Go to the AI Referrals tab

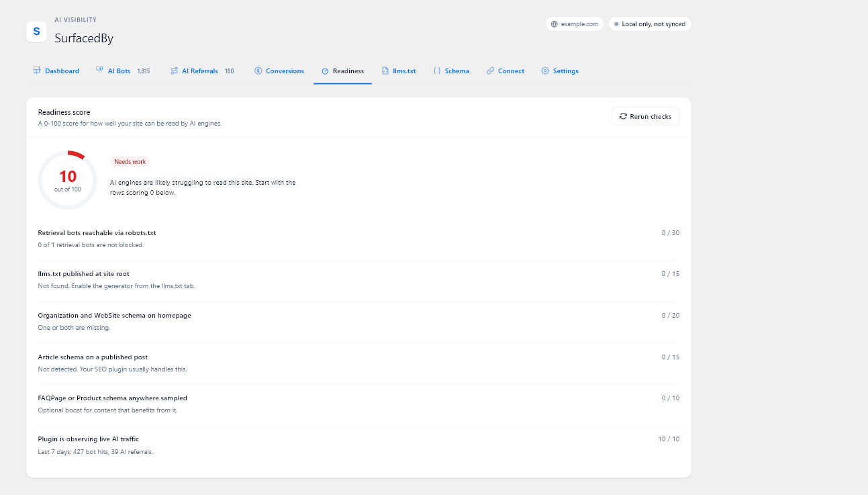coord(203,71)
